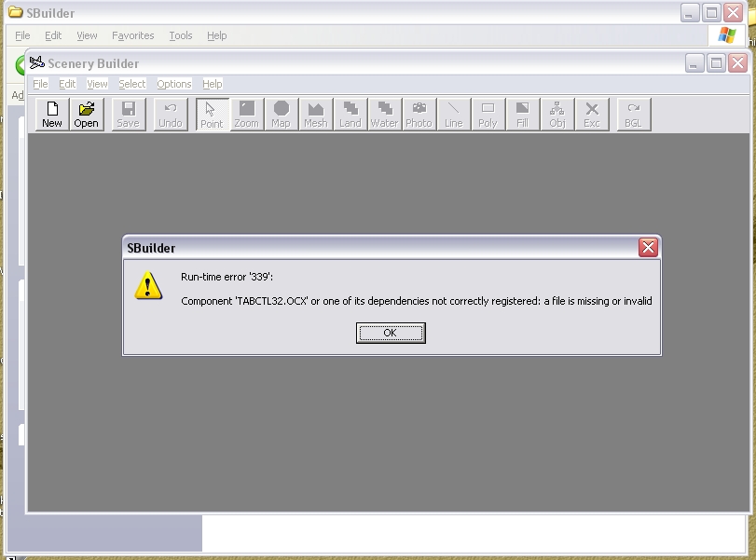Image resolution: width=756 pixels, height=560 pixels.
Task: Open Scenery Builder View menu
Action: tap(97, 84)
